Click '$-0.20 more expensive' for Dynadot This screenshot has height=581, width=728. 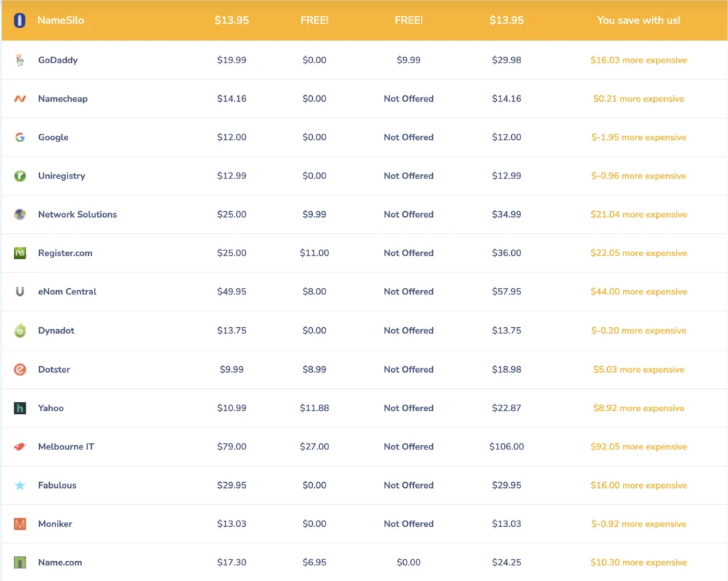639,331
